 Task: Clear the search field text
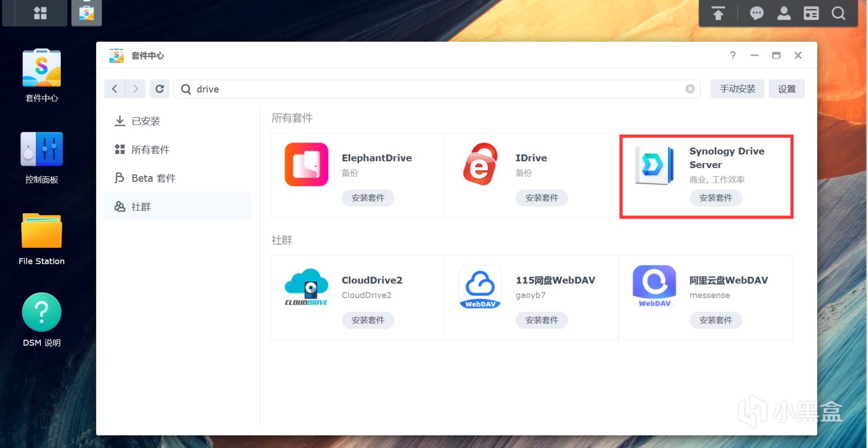pos(690,89)
